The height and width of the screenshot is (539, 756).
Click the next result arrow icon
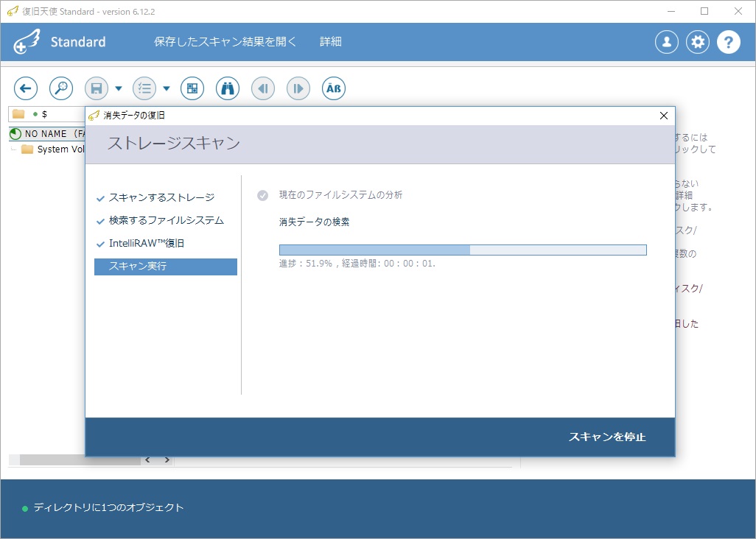click(298, 88)
